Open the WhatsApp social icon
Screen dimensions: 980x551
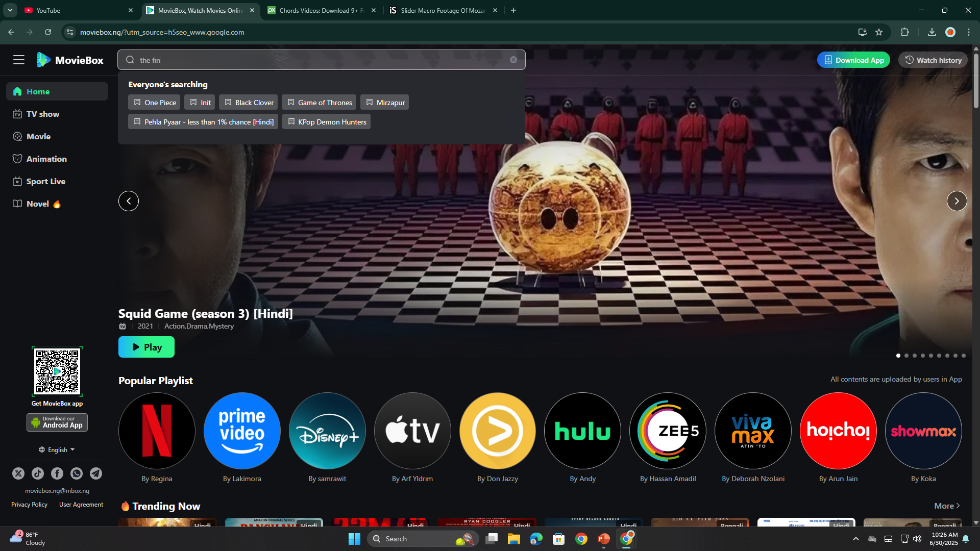(77, 473)
